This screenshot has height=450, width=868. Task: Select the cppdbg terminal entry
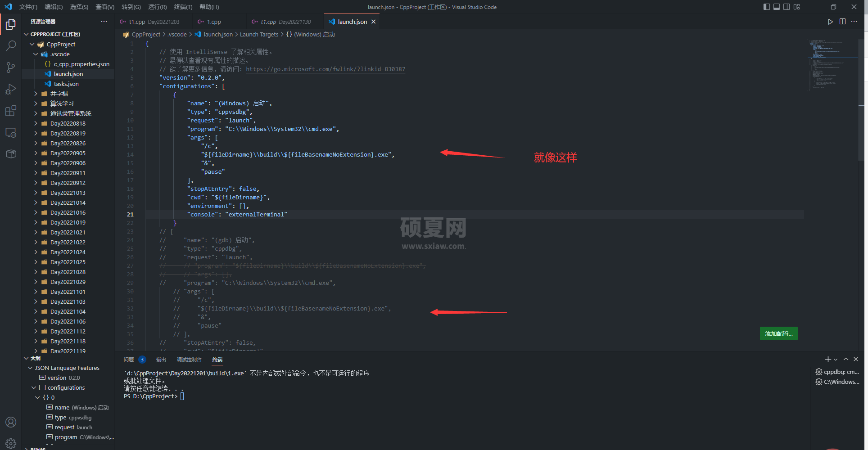tap(837, 372)
